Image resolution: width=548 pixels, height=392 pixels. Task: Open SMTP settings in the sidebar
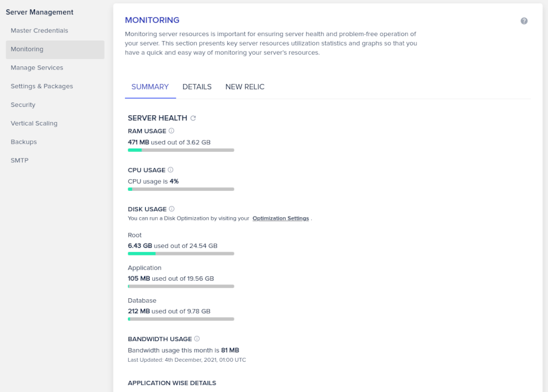click(x=19, y=161)
